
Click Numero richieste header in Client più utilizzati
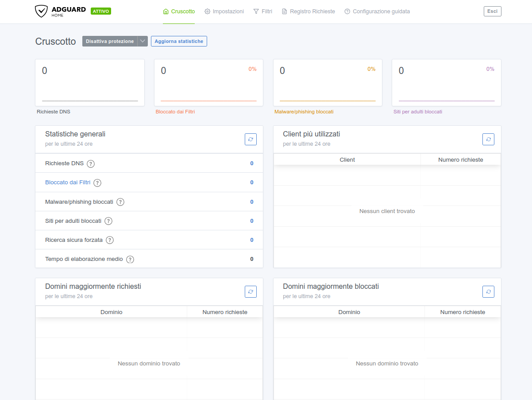coord(461,159)
